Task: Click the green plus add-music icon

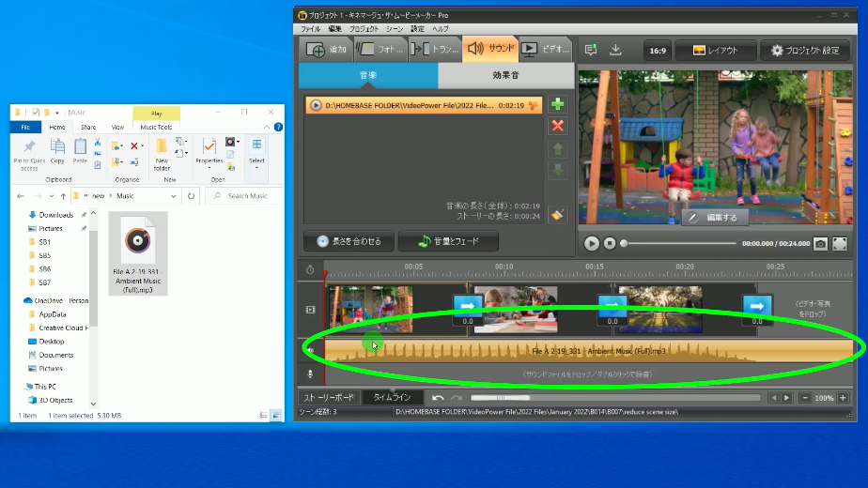Action: pyautogui.click(x=558, y=105)
